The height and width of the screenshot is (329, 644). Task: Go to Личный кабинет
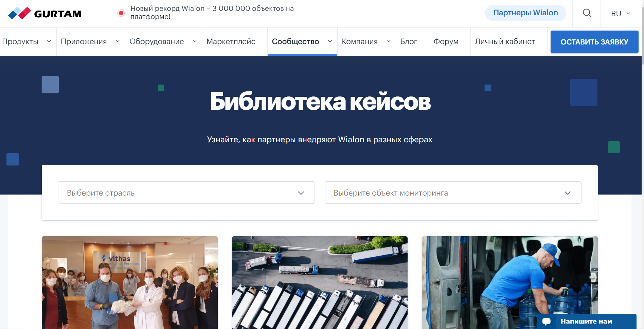coord(505,41)
